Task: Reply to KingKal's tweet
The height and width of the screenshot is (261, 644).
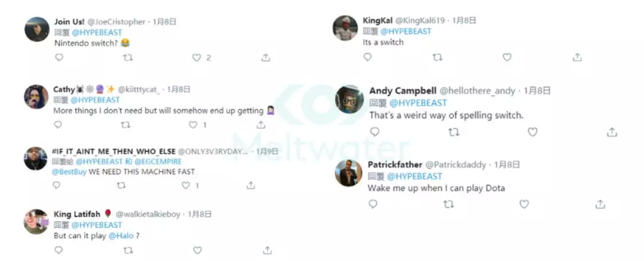Action: [x=367, y=57]
